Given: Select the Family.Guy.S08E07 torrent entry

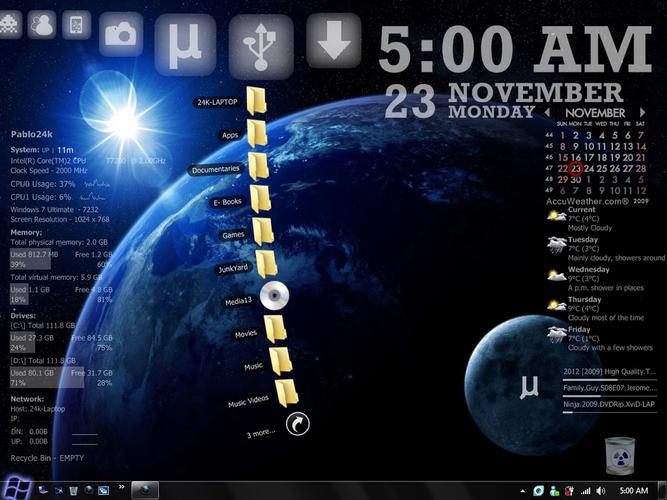Looking at the screenshot, I should [610, 390].
